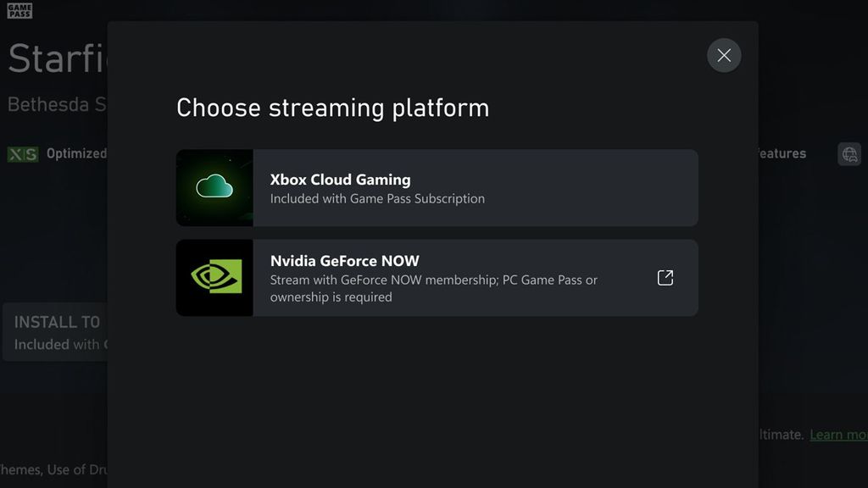The width and height of the screenshot is (868, 488).
Task: Click the INSTALL TO button
Action: click(x=56, y=323)
